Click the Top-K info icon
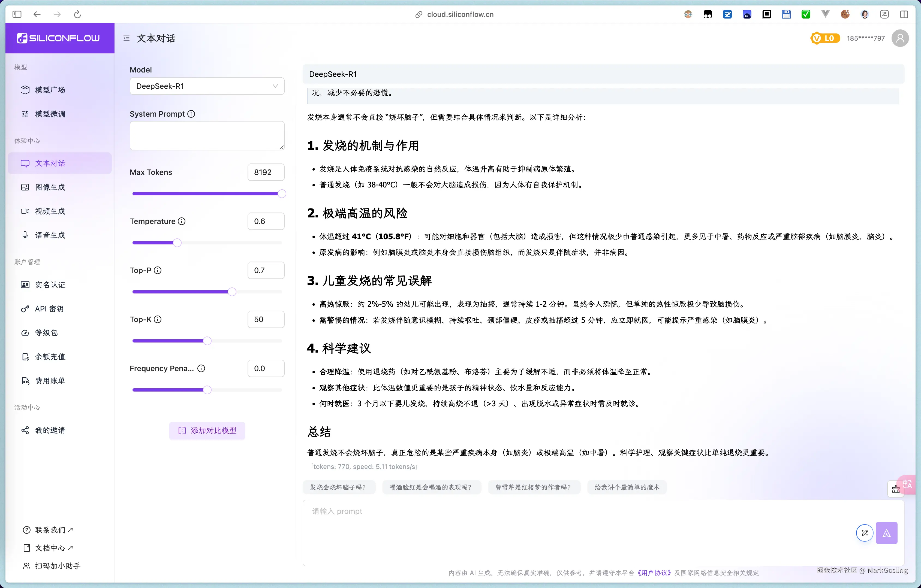Image resolution: width=921 pixels, height=588 pixels. pyautogui.click(x=158, y=319)
